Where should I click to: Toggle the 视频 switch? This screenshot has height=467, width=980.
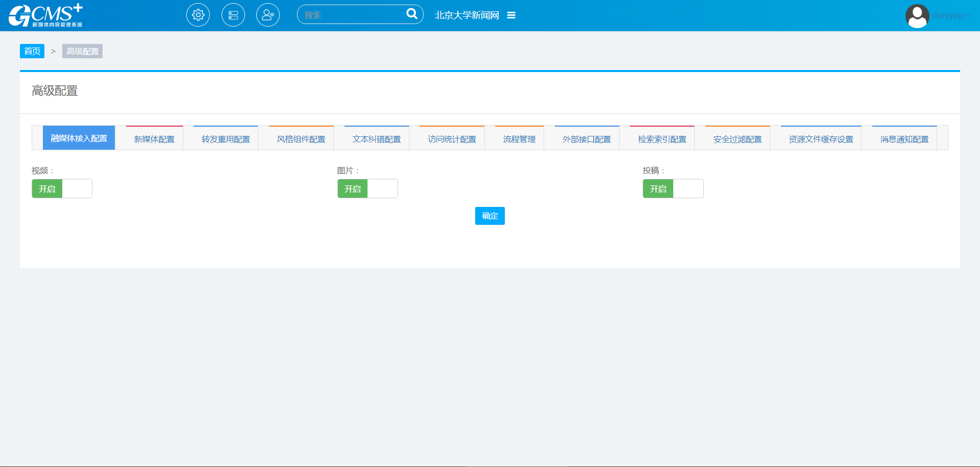[x=62, y=189]
